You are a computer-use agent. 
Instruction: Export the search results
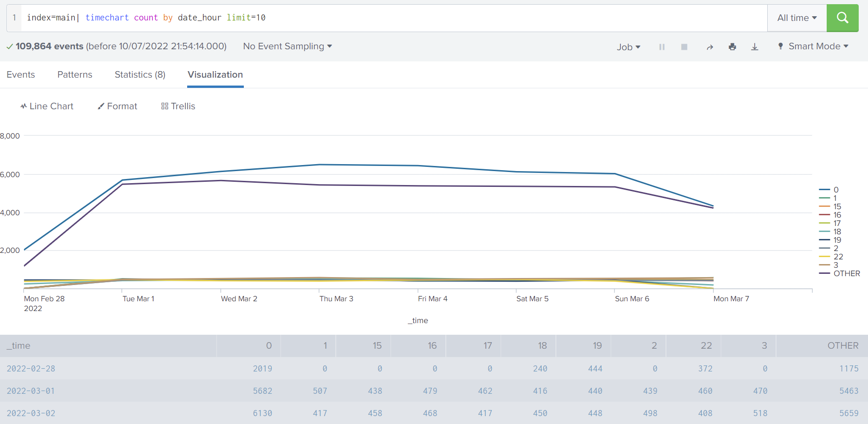[755, 46]
